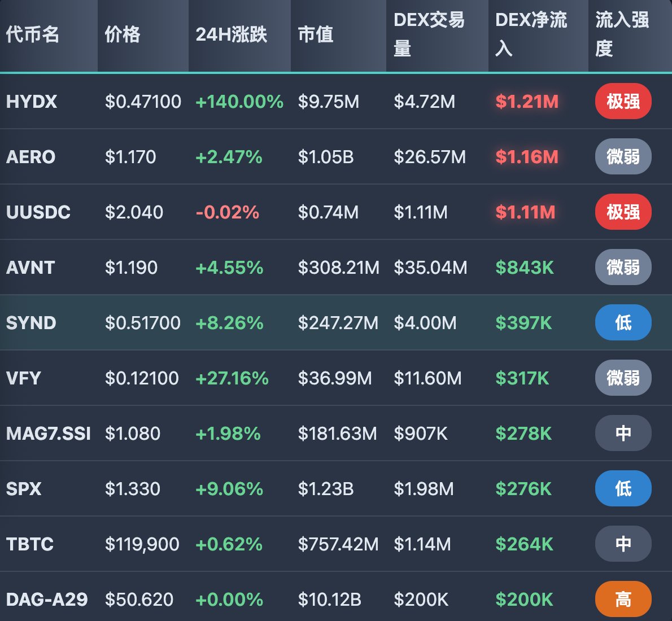This screenshot has height=621, width=672.
Task: Select the AERO token name
Action: 31,157
